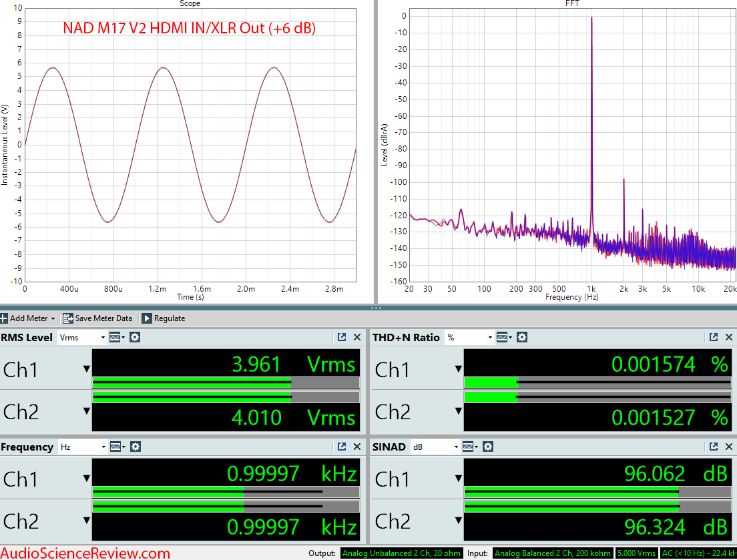Click the Frequency meter display type icon
Image resolution: width=737 pixels, height=560 pixels.
coord(115,447)
